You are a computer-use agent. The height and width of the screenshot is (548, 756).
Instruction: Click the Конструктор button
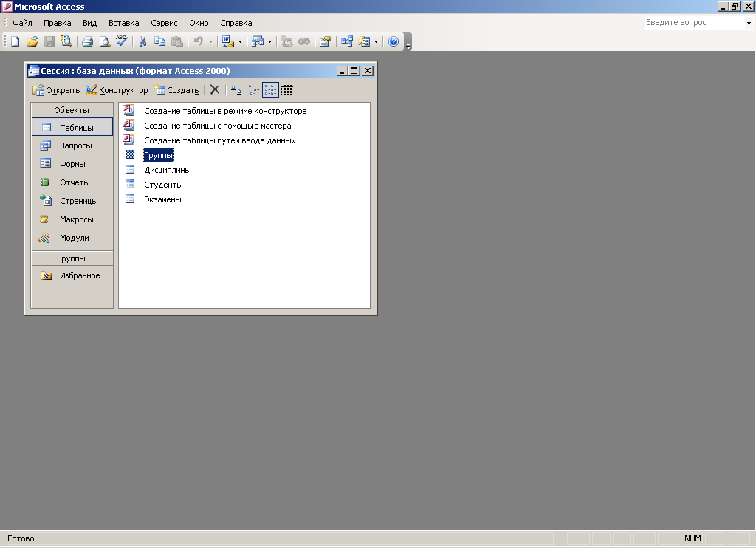[x=117, y=90]
